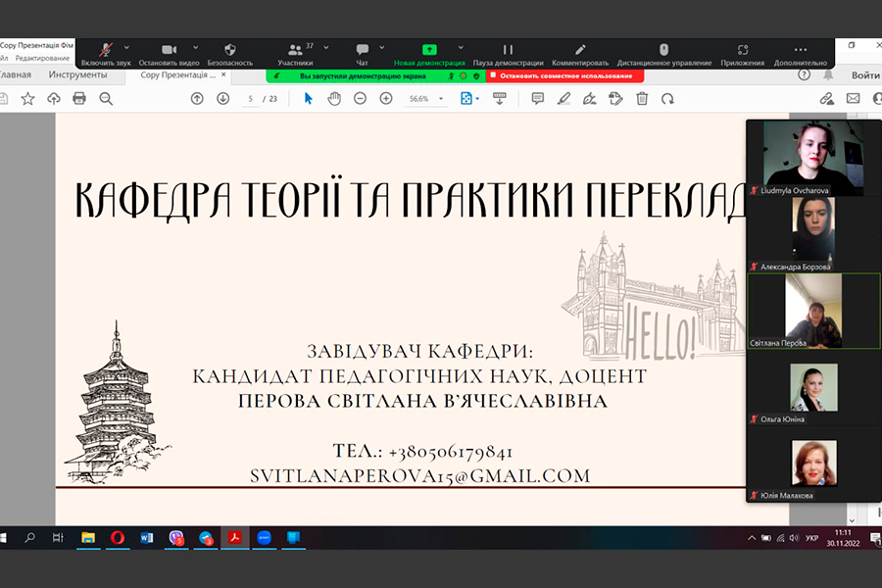
Task: Zoom out with the minus circle
Action: pos(360,99)
